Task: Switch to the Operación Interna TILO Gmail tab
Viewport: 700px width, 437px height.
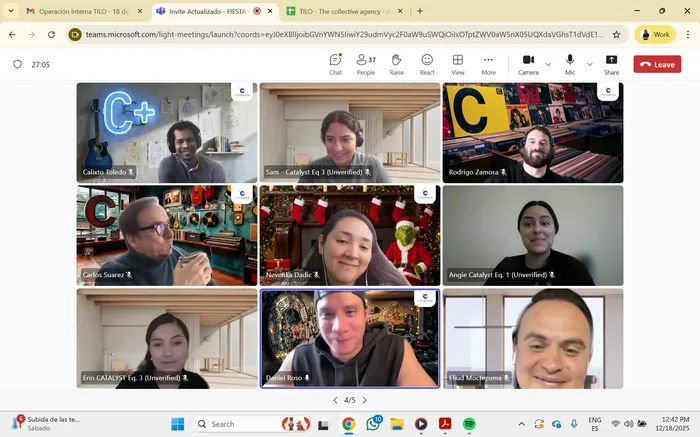Action: [83, 11]
